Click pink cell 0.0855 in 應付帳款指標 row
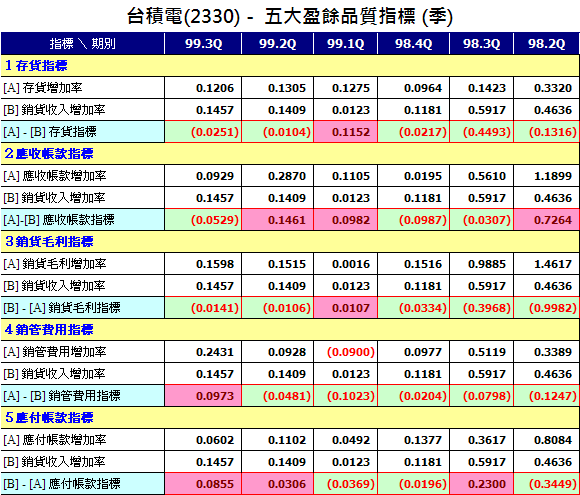The width and height of the screenshot is (580, 495). coord(203,484)
